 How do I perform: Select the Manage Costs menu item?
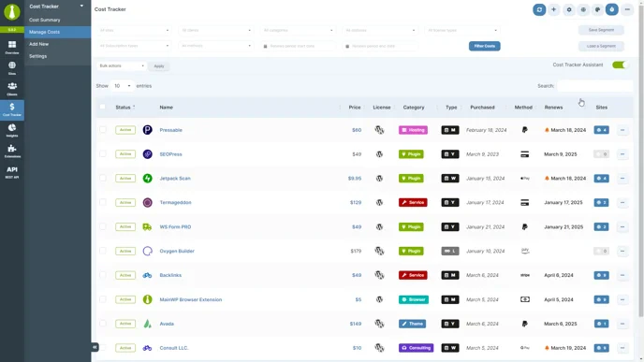[57, 32]
